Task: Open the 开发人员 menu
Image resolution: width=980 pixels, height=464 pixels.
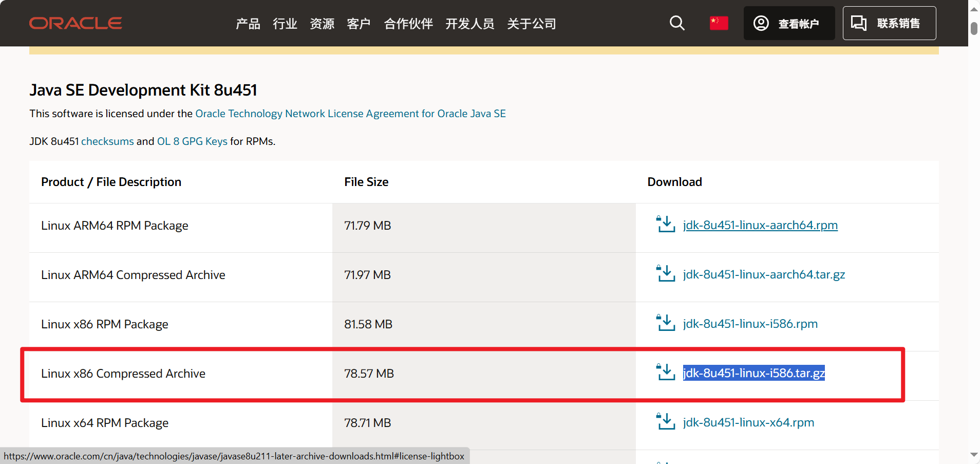Action: (469, 24)
